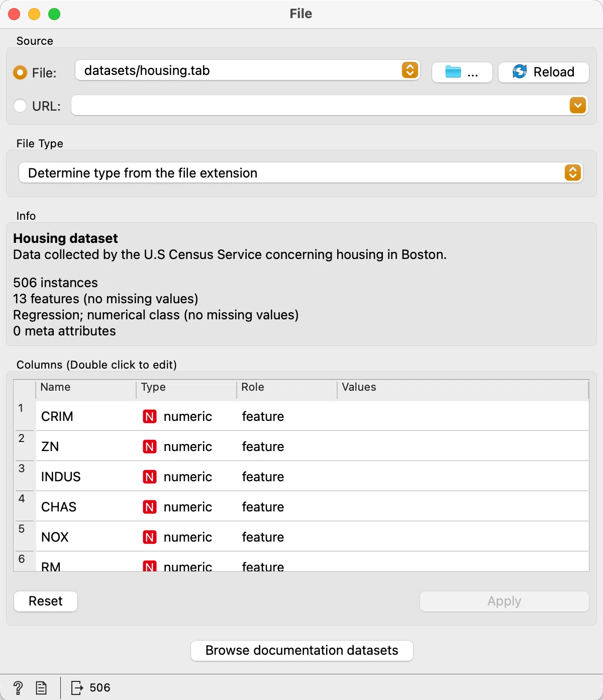Click the Role column header
This screenshot has height=700, width=603.
tap(287, 387)
